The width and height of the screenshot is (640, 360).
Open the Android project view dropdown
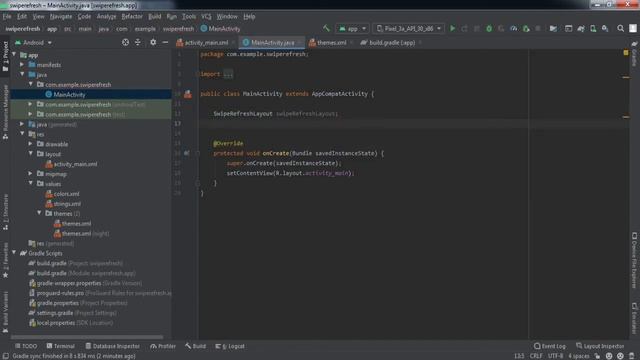(x=33, y=42)
